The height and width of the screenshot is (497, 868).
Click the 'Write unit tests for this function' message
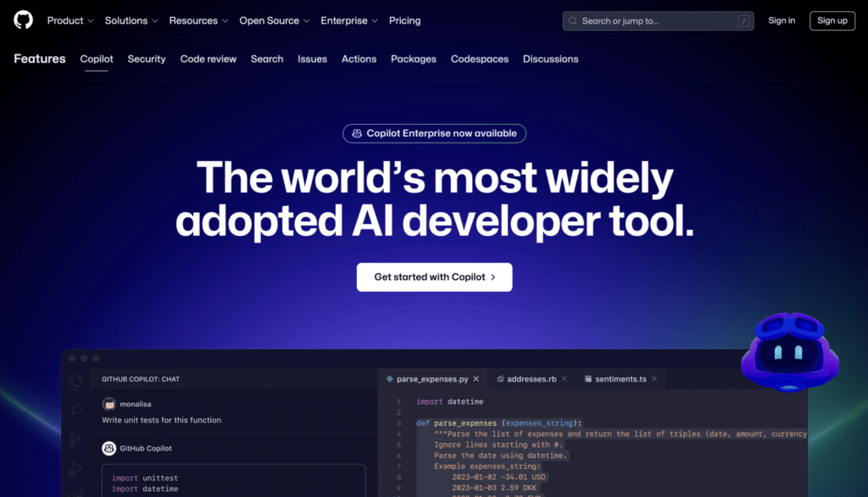[162, 420]
